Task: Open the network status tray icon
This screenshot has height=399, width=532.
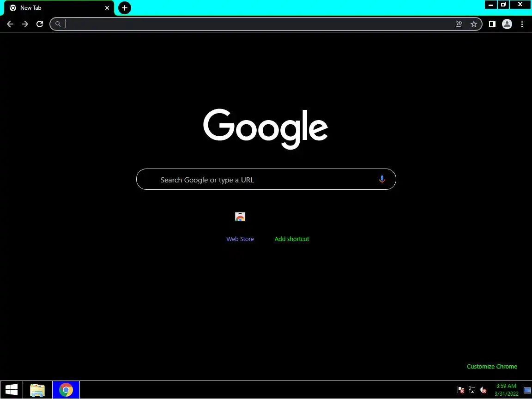Action: (x=472, y=390)
